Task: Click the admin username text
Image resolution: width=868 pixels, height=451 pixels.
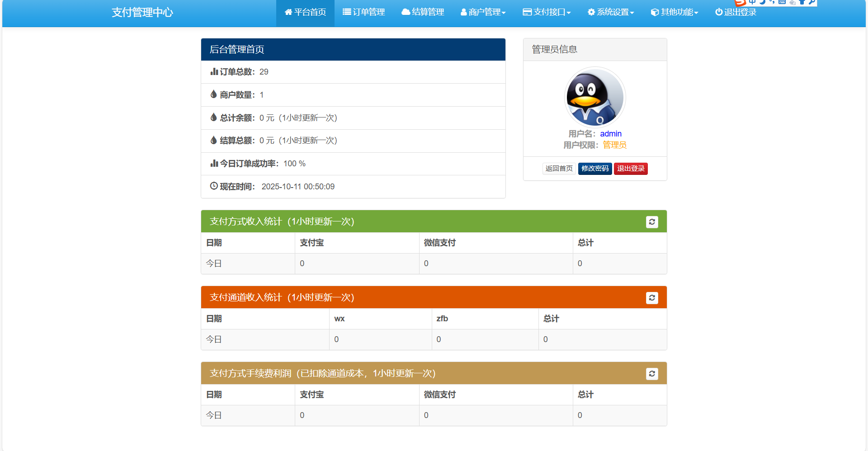Action: 611,134
